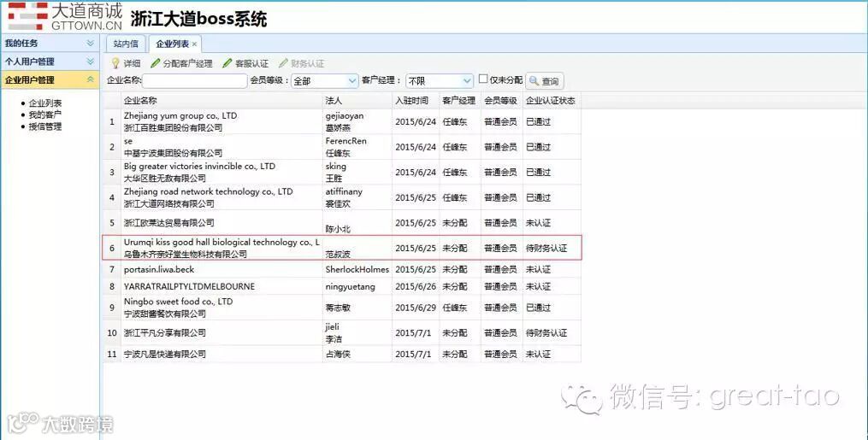Open 授信管理 in the sidebar

coord(45,126)
